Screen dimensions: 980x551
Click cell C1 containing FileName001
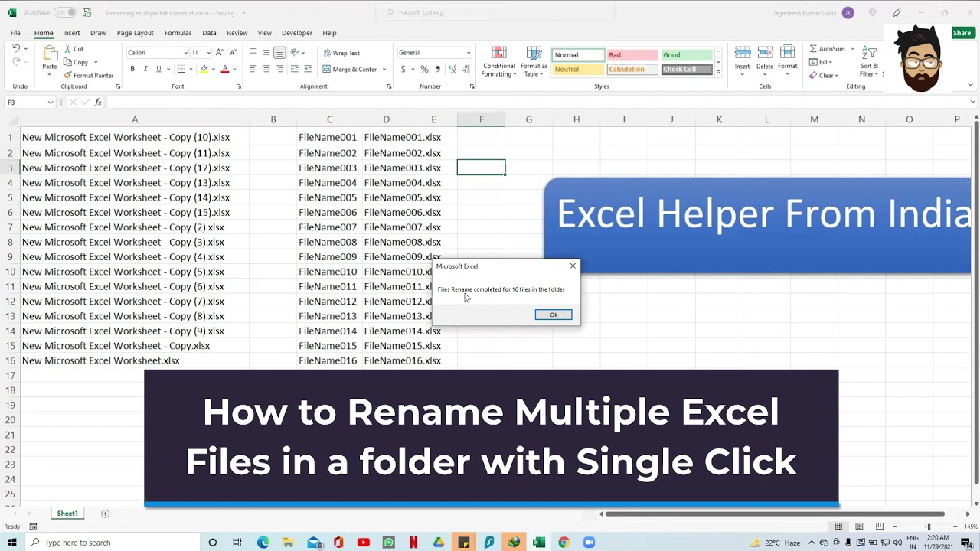(329, 138)
